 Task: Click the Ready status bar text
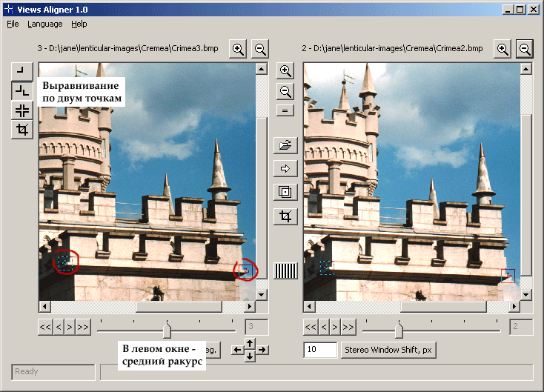pos(27,371)
